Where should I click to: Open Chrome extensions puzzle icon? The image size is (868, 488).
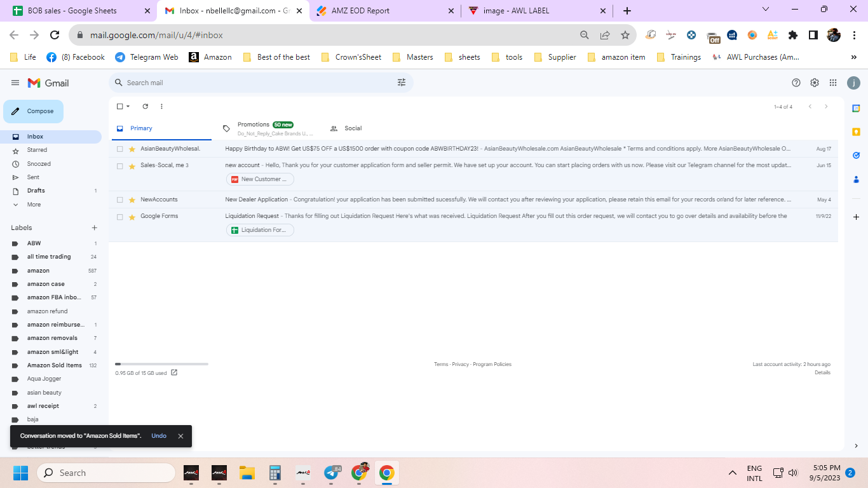[x=792, y=35]
